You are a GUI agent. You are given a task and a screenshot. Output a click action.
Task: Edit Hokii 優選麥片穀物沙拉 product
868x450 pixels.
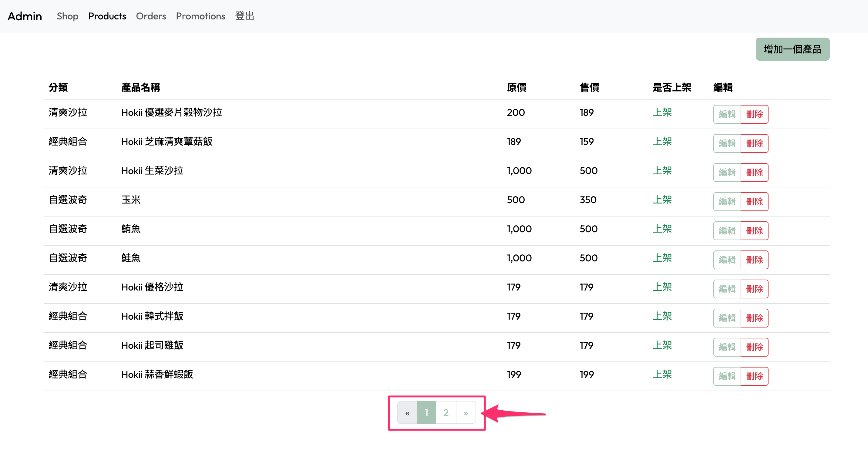[727, 114]
